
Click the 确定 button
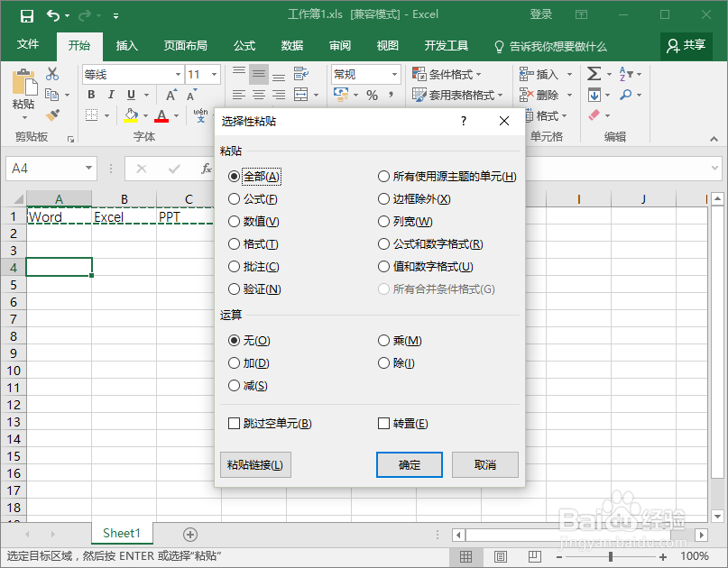pos(409,464)
